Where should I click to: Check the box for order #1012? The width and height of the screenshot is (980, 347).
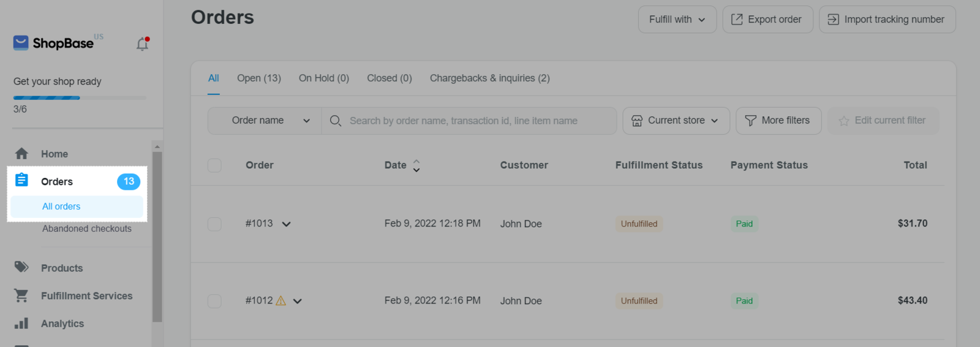tap(214, 301)
